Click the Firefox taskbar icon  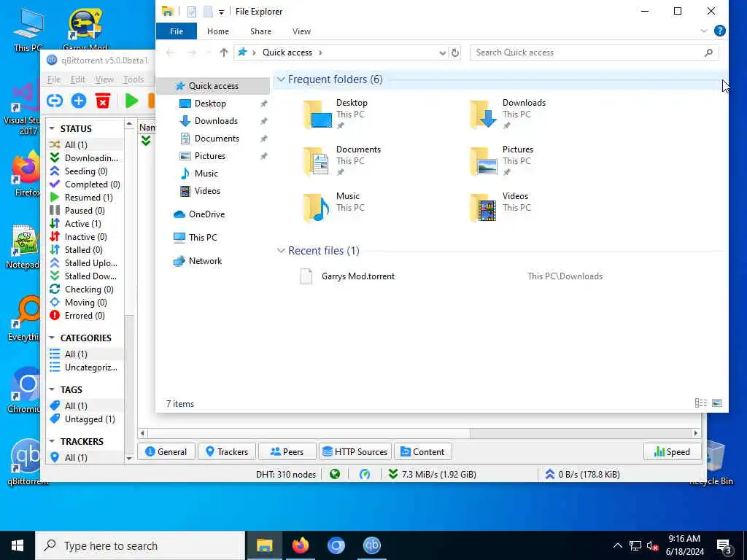300,545
